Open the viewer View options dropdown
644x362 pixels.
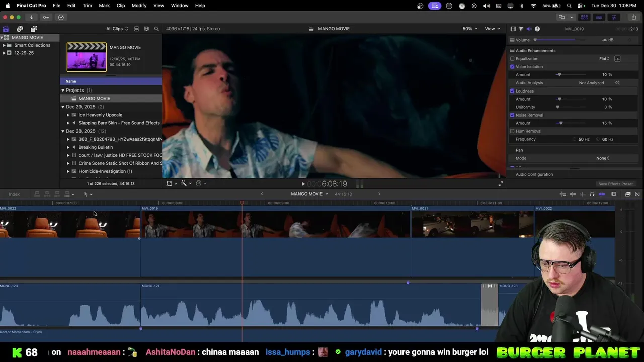click(x=492, y=29)
